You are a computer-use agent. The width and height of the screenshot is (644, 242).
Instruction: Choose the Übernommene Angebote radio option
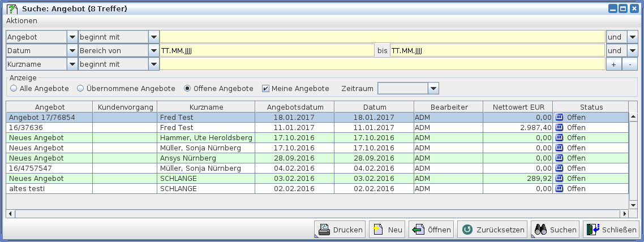tap(80, 89)
